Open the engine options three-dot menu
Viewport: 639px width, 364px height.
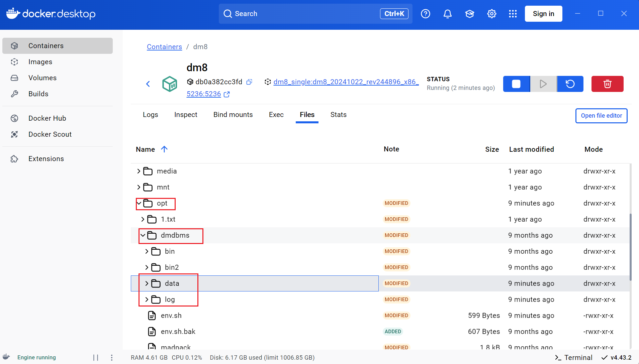click(111, 358)
